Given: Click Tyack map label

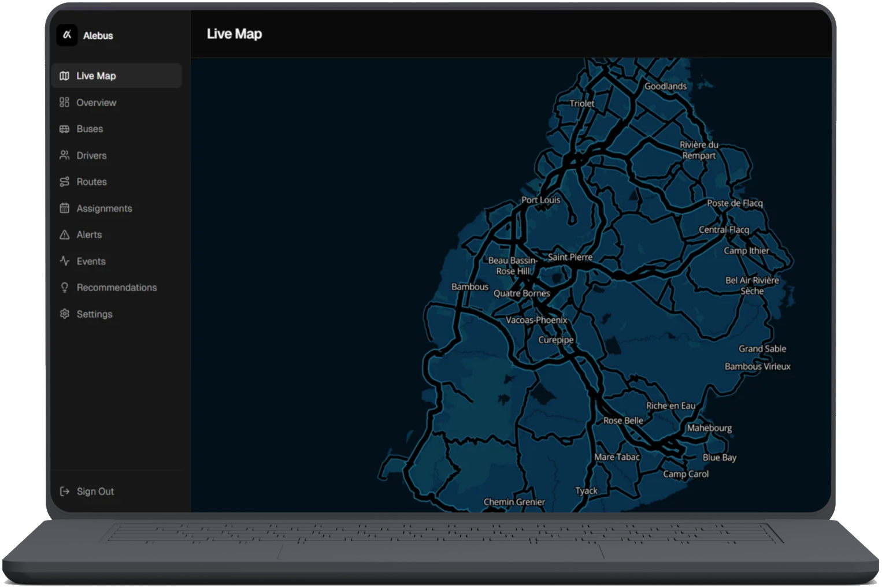Looking at the screenshot, I should 586,490.
